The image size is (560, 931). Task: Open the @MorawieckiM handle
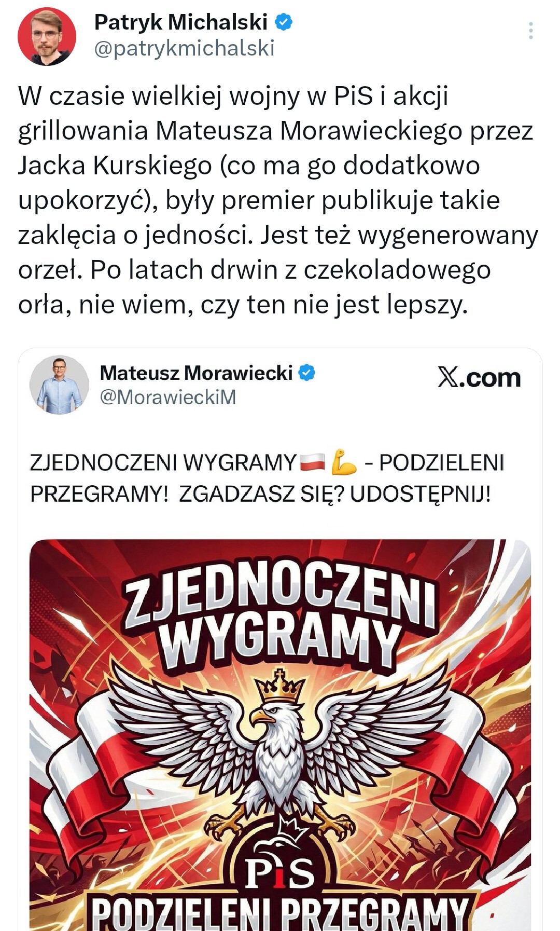(x=168, y=397)
